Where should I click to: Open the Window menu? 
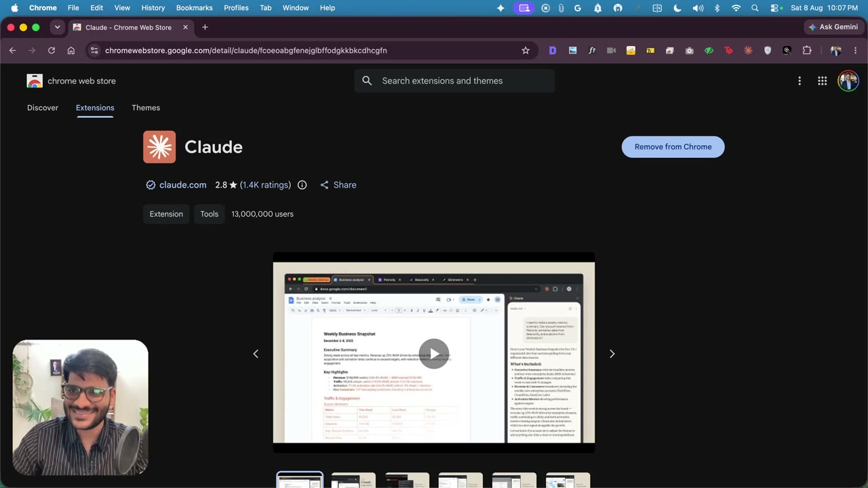(x=296, y=8)
